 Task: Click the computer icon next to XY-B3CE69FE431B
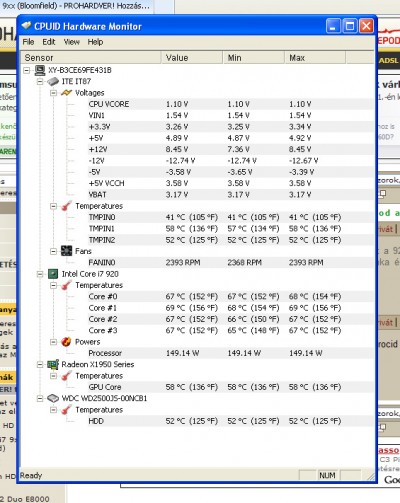coord(40,70)
